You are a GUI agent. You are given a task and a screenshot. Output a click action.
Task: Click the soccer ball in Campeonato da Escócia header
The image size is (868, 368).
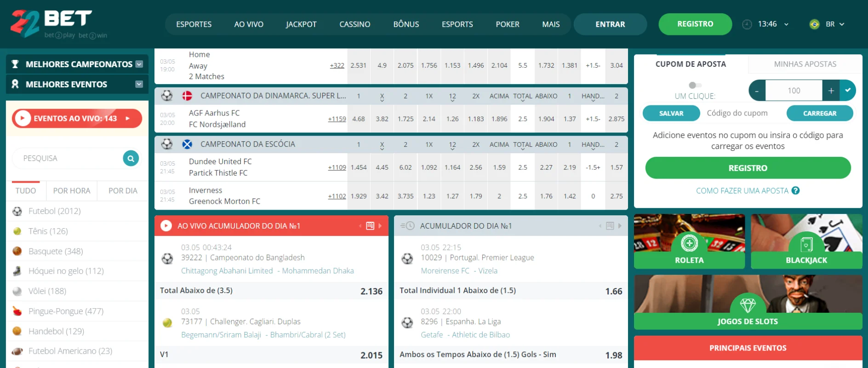tap(167, 144)
